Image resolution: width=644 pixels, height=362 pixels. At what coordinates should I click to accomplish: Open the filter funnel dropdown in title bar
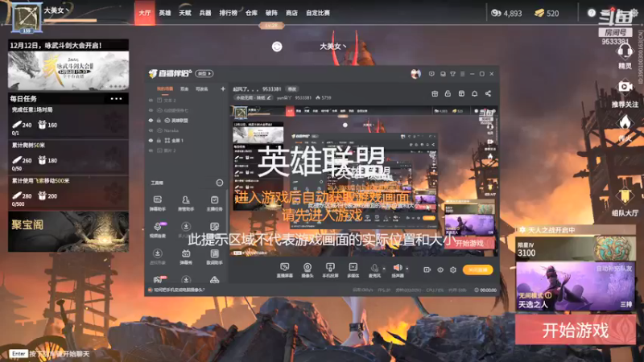point(452,74)
